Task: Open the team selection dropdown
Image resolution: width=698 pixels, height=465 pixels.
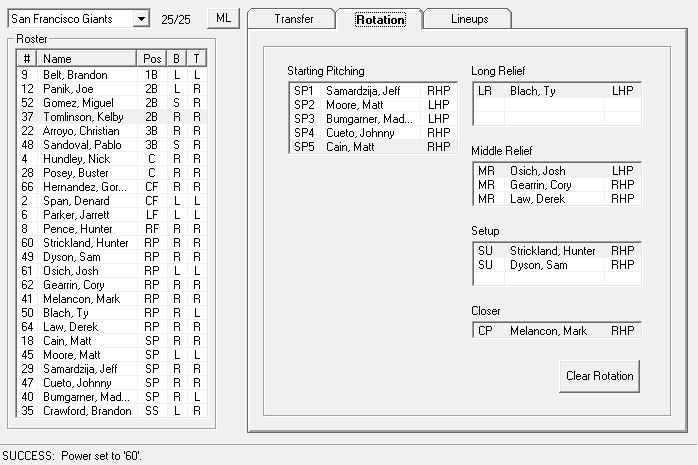Action: tap(140, 19)
